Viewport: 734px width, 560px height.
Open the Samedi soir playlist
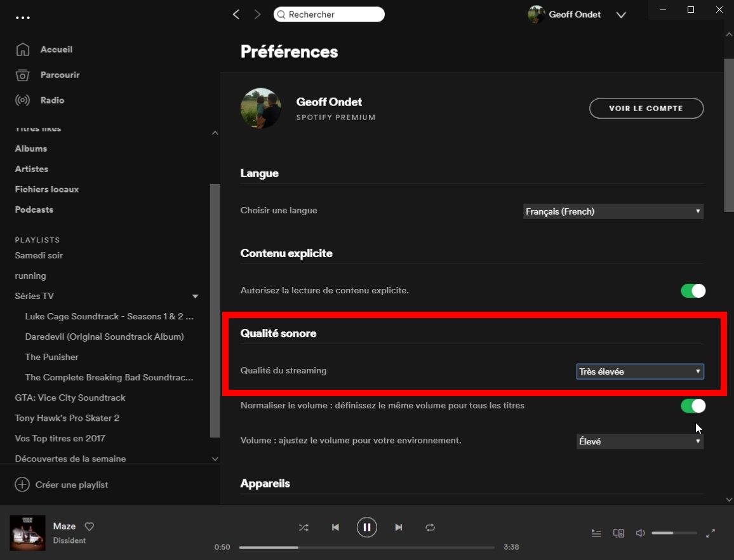(x=39, y=255)
